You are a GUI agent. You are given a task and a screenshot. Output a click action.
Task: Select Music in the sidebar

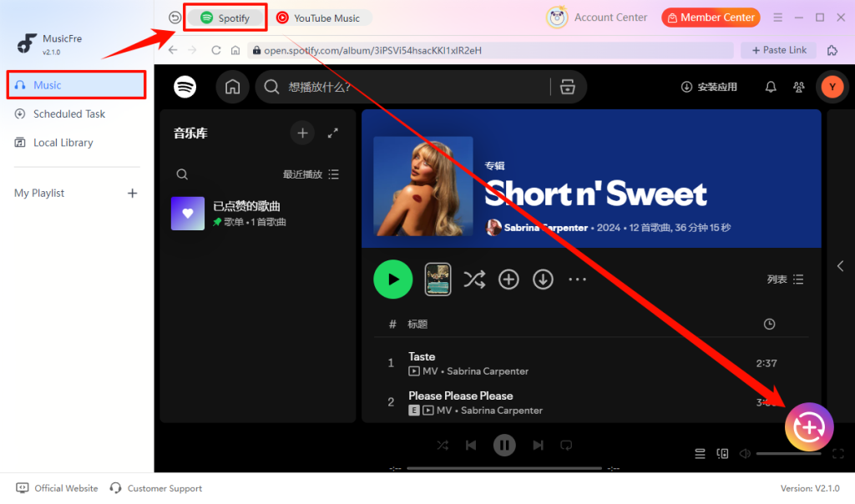click(x=76, y=85)
